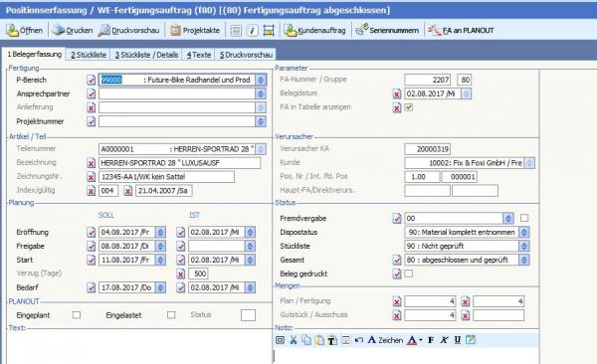Click red X icon next to Belegdatum

397,93
